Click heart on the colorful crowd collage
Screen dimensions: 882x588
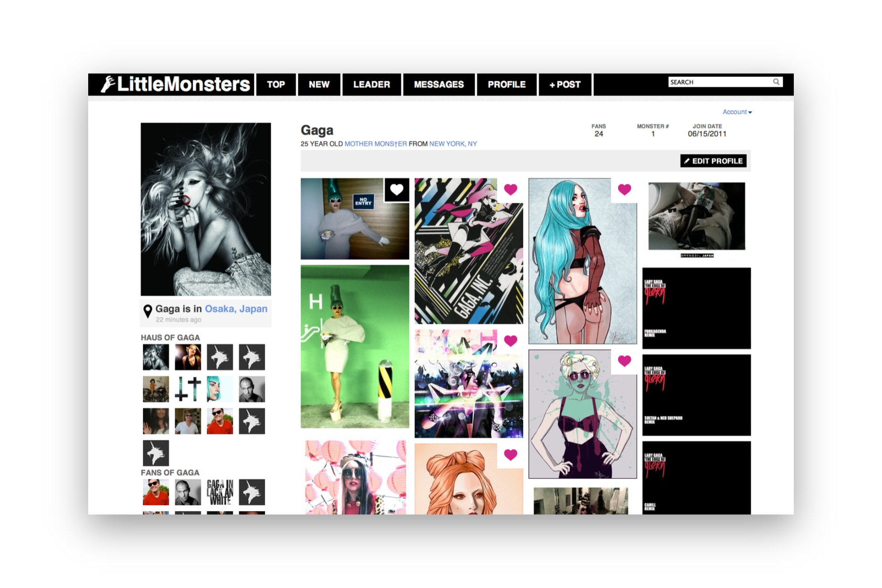pos(510,341)
